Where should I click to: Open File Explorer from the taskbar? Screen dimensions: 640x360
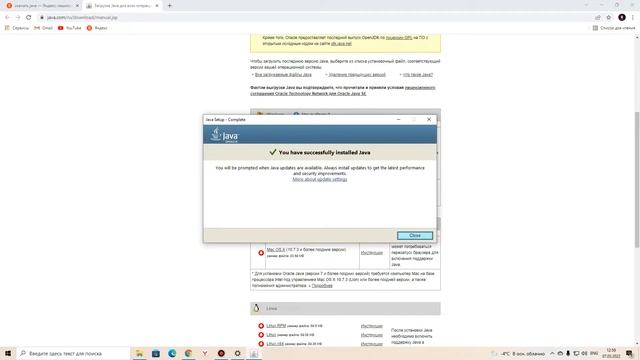click(x=139, y=353)
